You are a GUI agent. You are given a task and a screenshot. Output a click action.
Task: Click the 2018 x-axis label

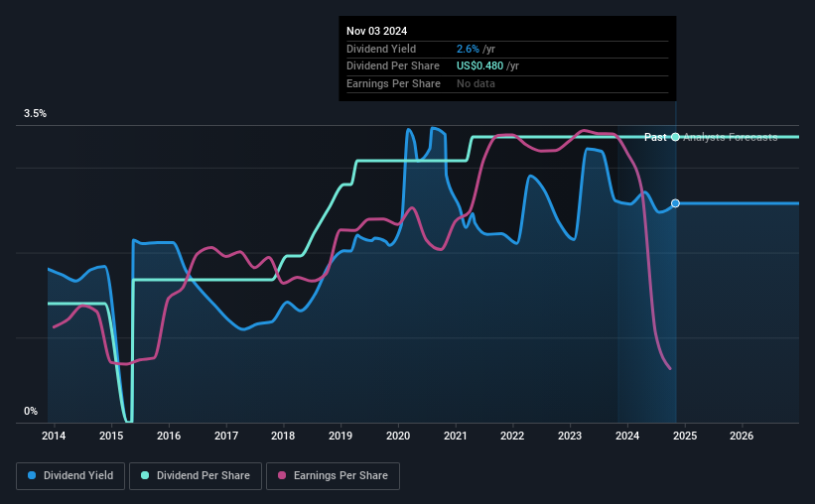point(283,436)
